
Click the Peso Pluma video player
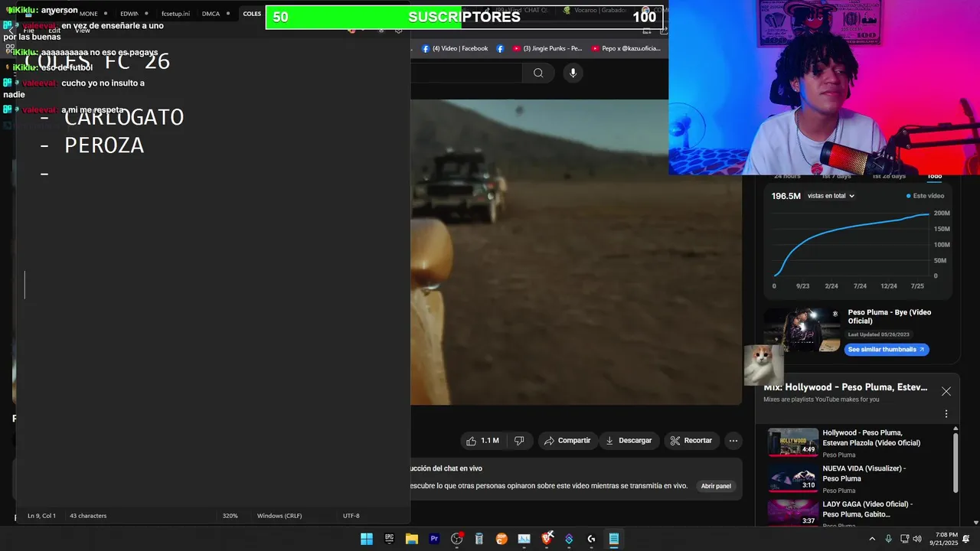click(x=576, y=252)
